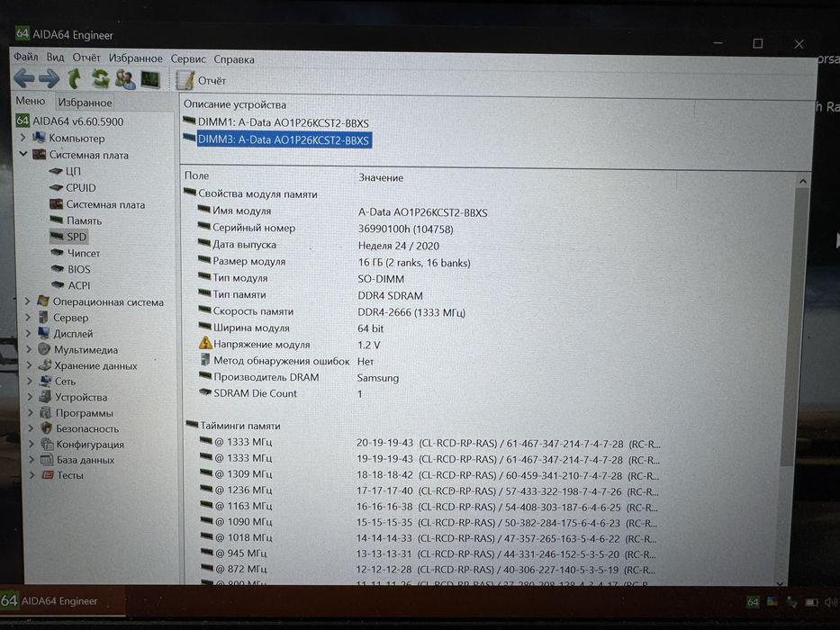This screenshot has width=840, height=630.
Task: Open the Users management toolbar icon
Action: (125, 80)
